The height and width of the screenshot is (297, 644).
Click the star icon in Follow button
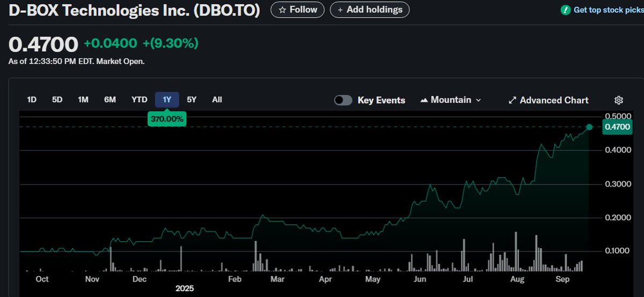282,10
